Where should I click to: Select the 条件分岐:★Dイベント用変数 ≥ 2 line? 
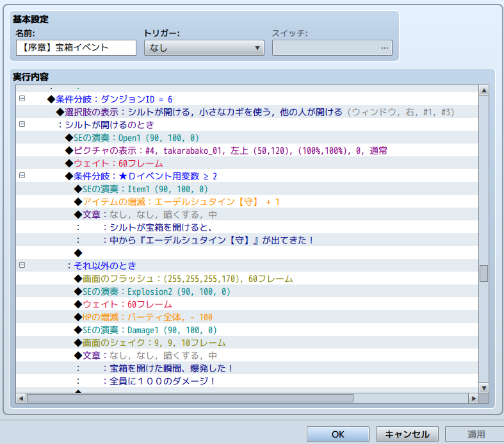(247, 176)
